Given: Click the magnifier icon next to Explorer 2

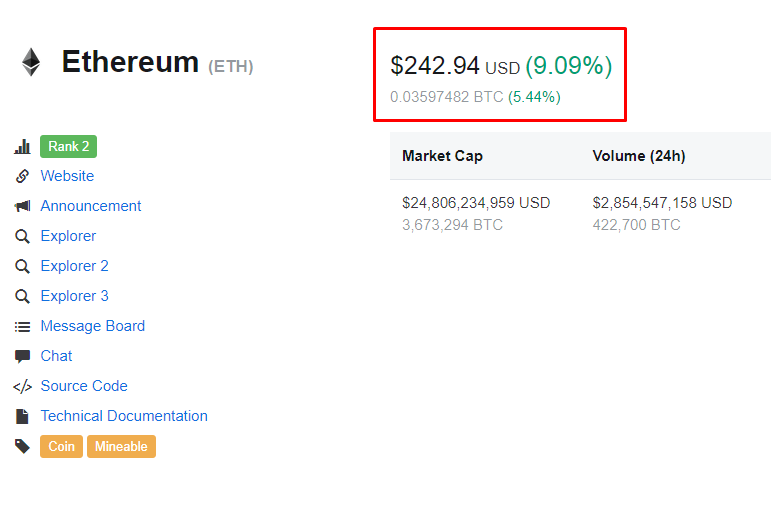Looking at the screenshot, I should pyautogui.click(x=22, y=266).
